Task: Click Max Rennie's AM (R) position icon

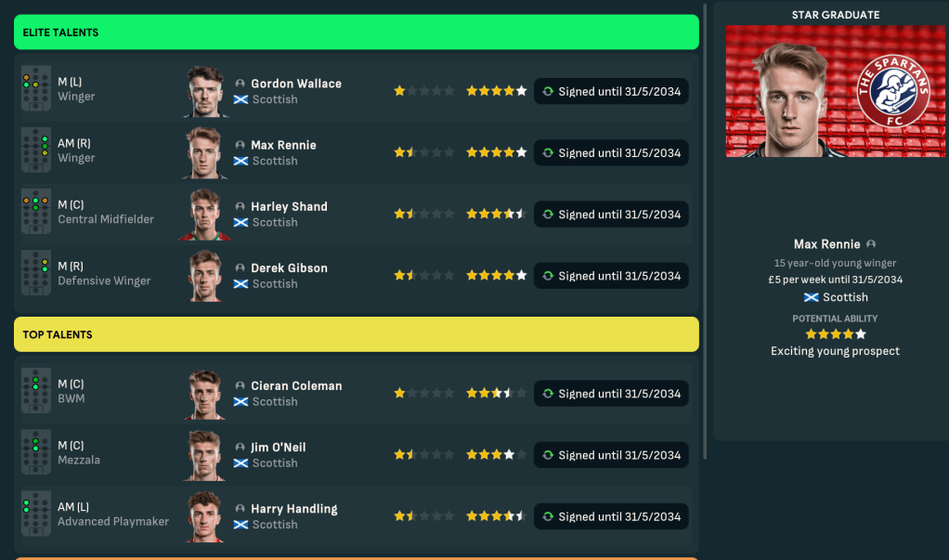Action: [36, 151]
